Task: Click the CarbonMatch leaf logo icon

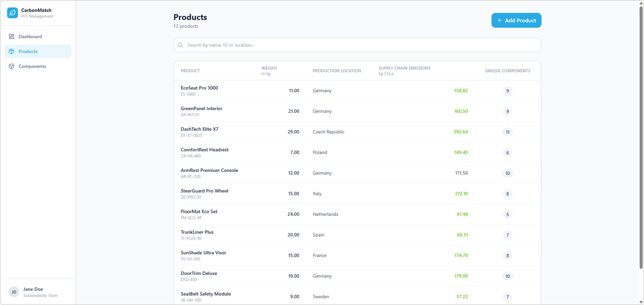Action: 12,13
